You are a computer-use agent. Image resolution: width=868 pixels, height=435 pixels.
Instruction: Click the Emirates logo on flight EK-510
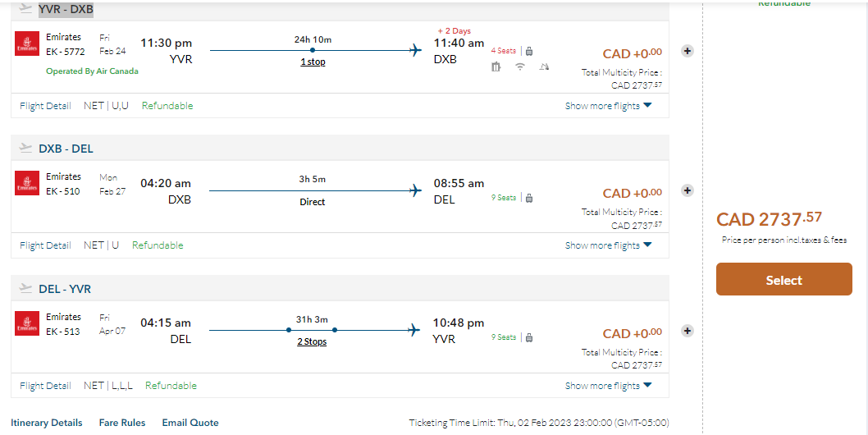[27, 183]
